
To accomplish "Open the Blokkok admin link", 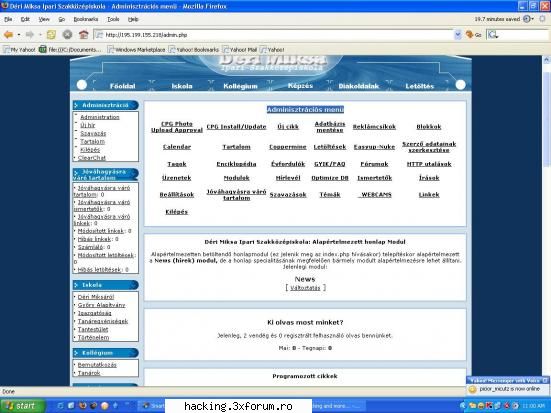I will tap(429, 127).
